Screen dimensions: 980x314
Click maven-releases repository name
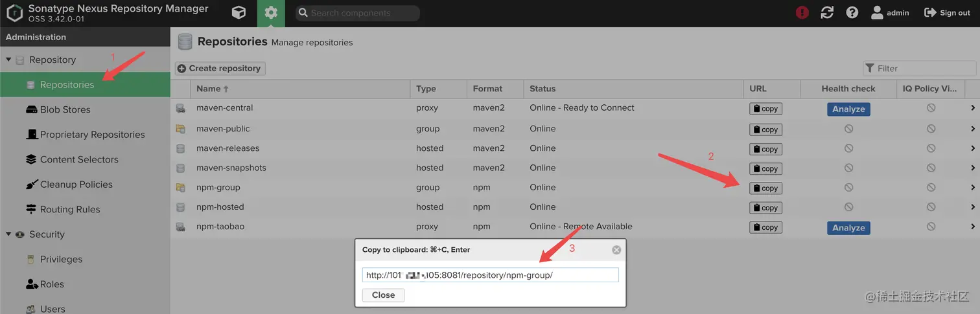pos(227,148)
